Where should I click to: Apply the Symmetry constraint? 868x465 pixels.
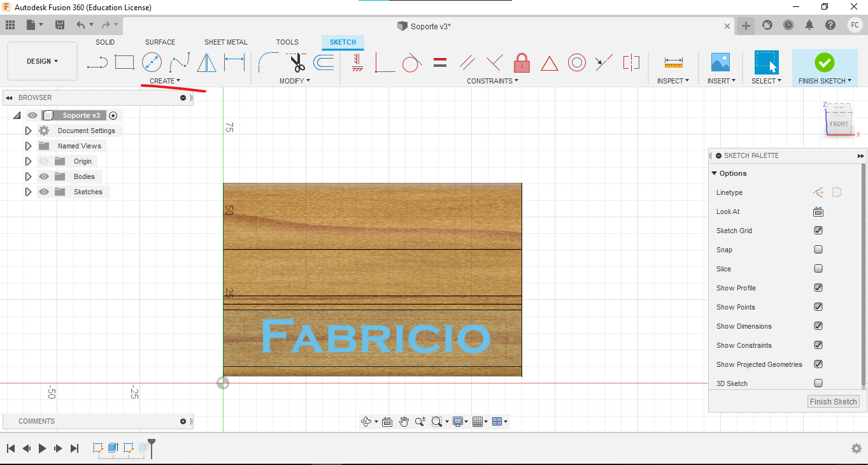(631, 62)
